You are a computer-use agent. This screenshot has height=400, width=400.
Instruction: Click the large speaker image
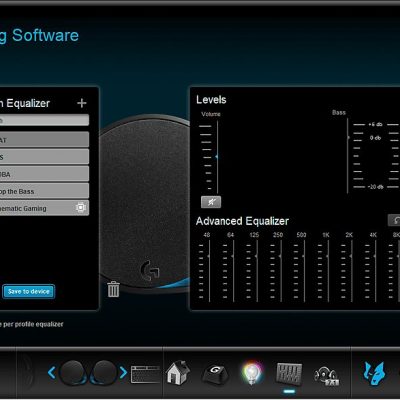tap(145, 203)
